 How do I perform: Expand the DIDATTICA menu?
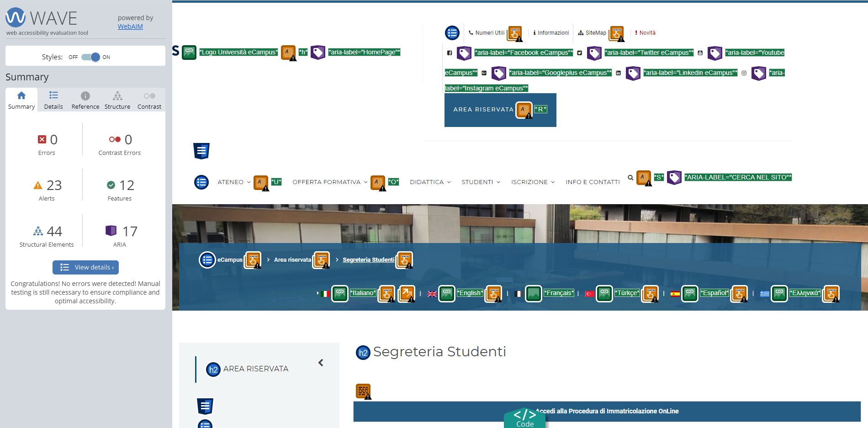[x=430, y=182]
